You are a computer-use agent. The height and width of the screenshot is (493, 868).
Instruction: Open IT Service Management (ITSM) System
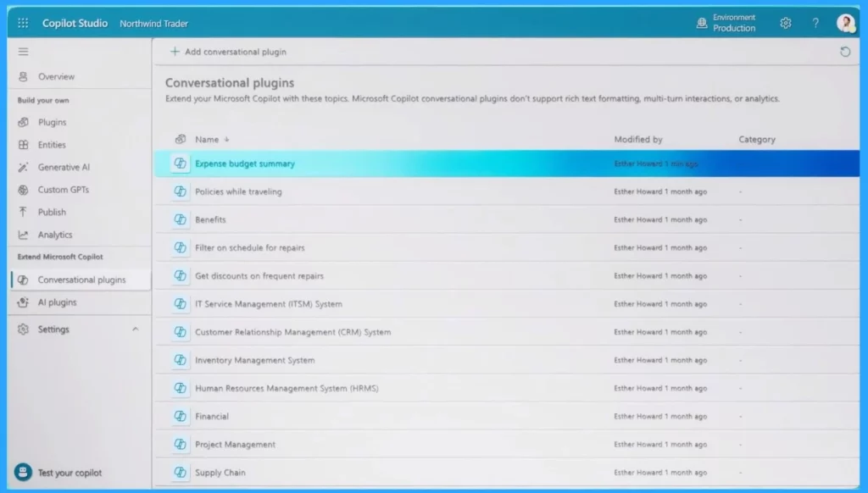click(x=269, y=304)
